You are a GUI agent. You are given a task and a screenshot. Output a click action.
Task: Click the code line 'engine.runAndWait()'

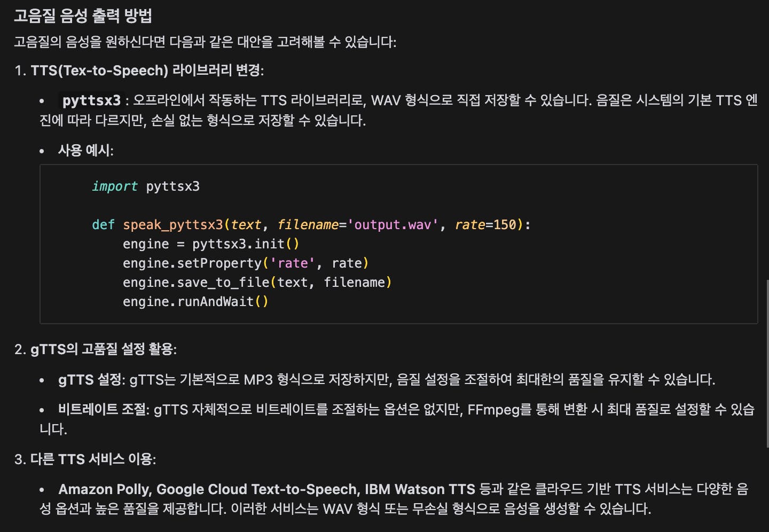(x=195, y=302)
